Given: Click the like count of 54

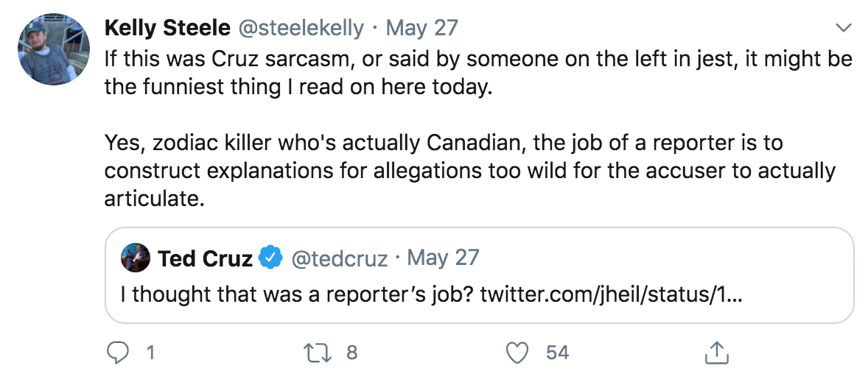Looking at the screenshot, I should pyautogui.click(x=557, y=353).
